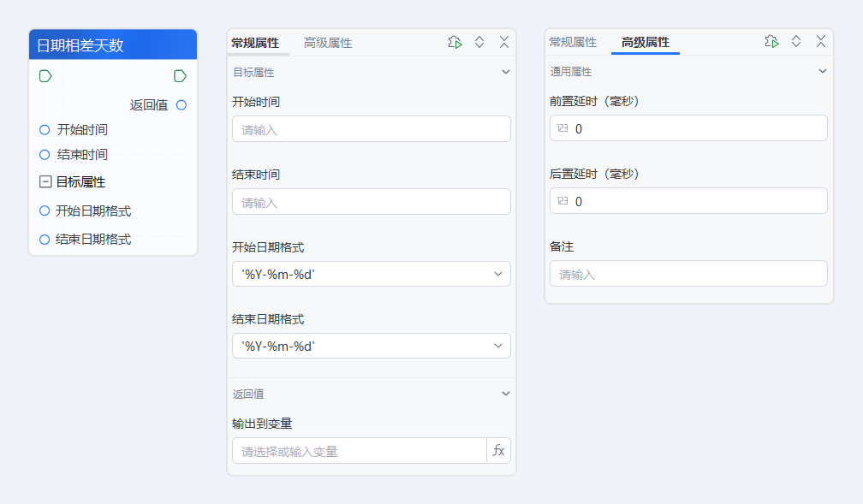Screen dimensions: 863x504
Task: Click the green flow connector on the node's top right
Action: point(180,76)
